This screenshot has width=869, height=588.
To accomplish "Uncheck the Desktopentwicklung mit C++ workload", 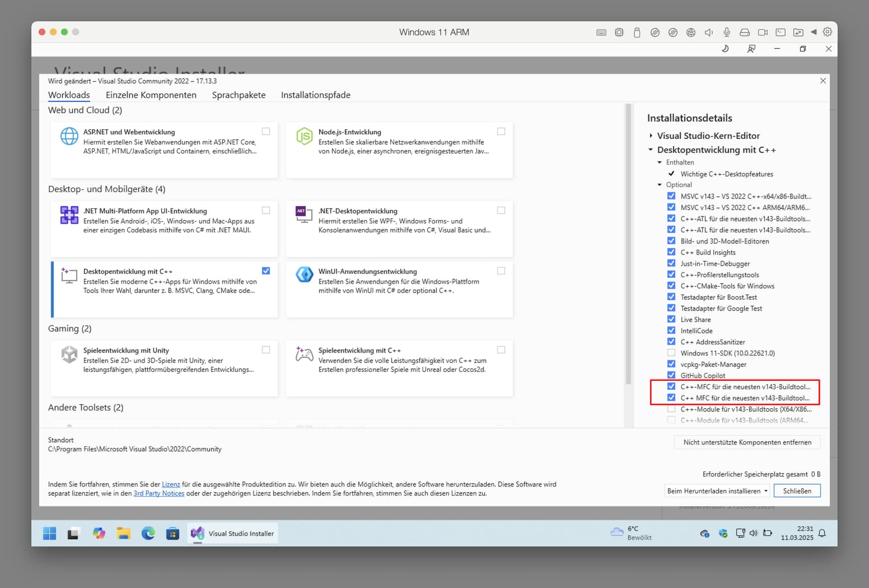I will 266,271.
